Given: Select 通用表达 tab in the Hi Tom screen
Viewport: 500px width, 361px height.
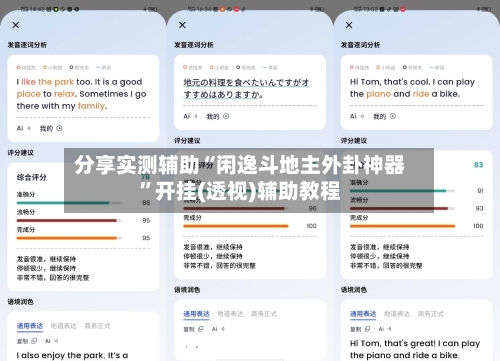Looking at the screenshot, I should [363, 314].
